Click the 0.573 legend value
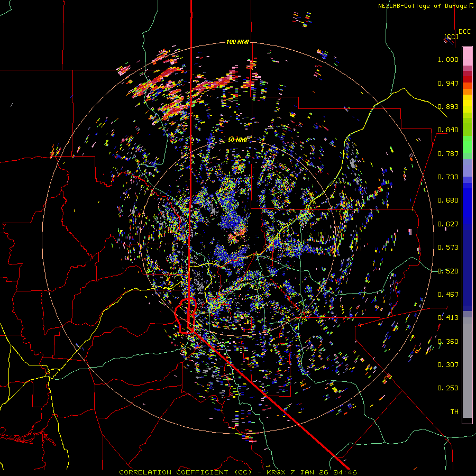The image size is (476, 476). click(x=448, y=248)
